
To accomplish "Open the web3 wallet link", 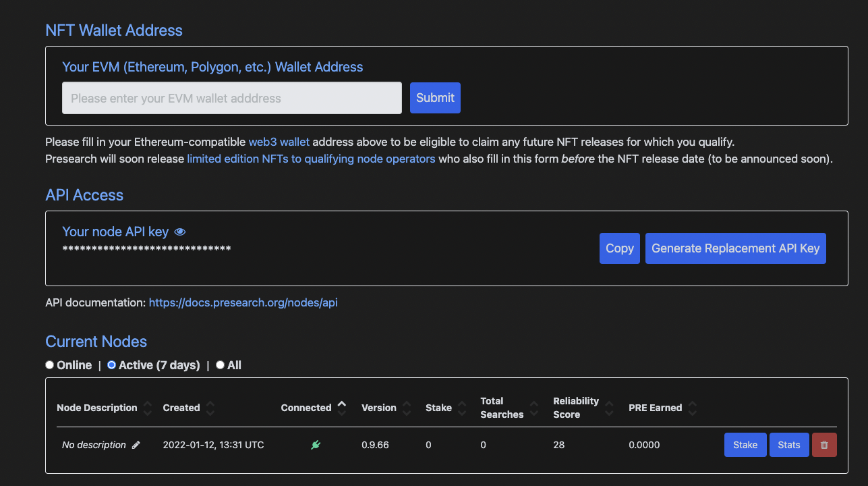I will [279, 142].
